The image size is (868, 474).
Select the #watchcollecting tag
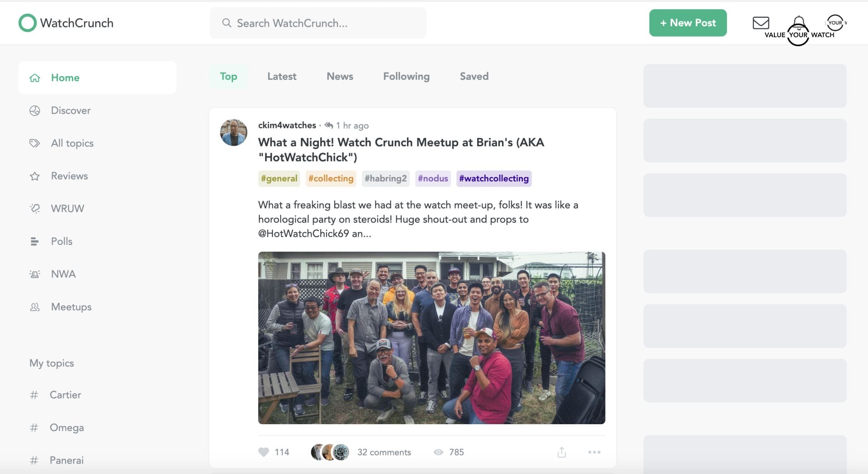coord(493,178)
